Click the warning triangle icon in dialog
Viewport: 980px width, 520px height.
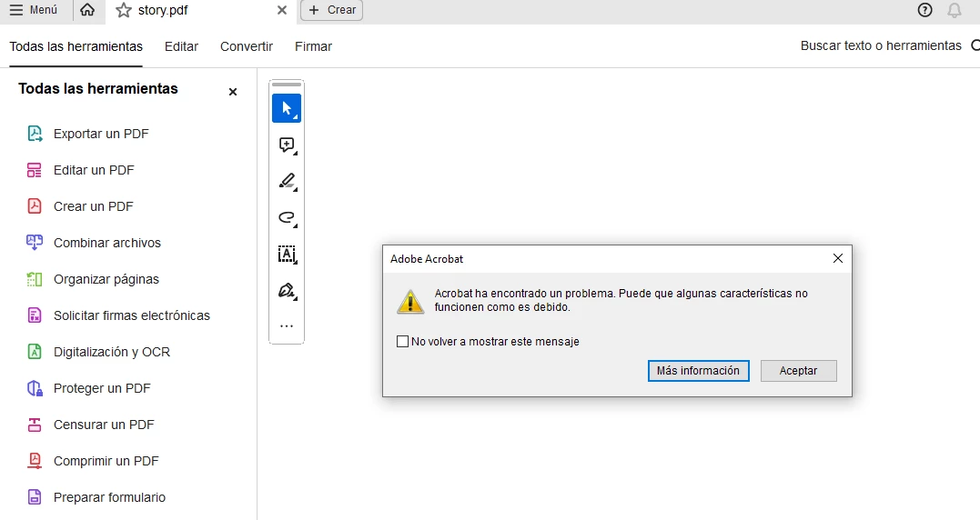(410, 302)
